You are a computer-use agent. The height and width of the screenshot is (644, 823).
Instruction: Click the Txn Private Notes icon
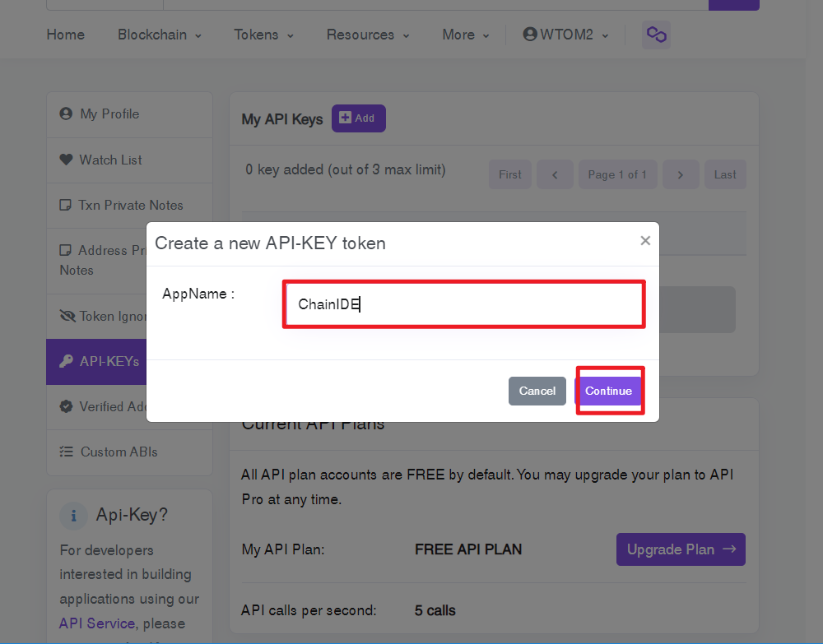[x=66, y=205]
